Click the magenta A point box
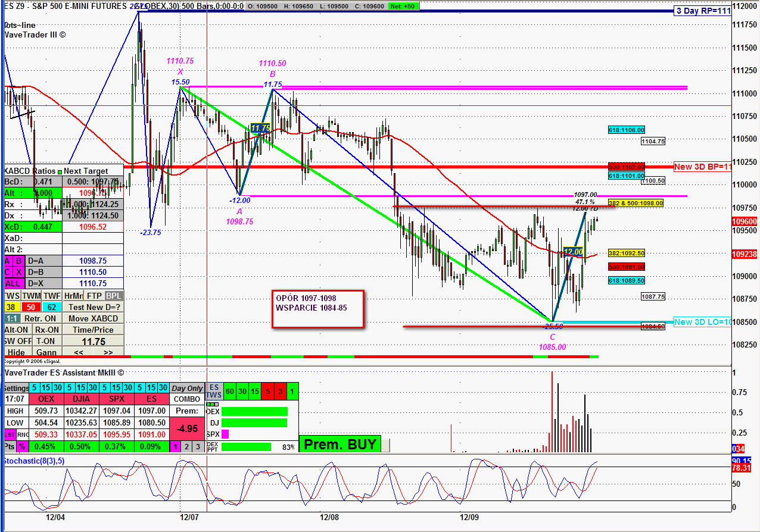Screen dimensions: 760x532 7,261
